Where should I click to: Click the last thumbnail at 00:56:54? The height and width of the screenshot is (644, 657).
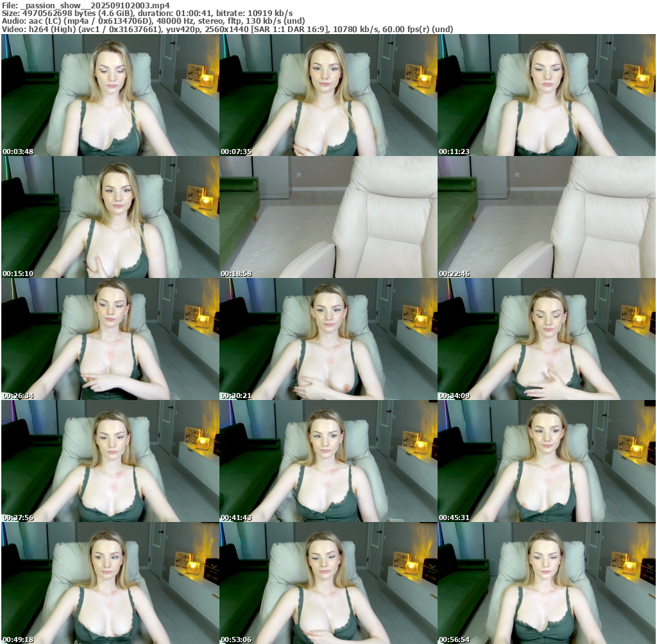(x=546, y=583)
